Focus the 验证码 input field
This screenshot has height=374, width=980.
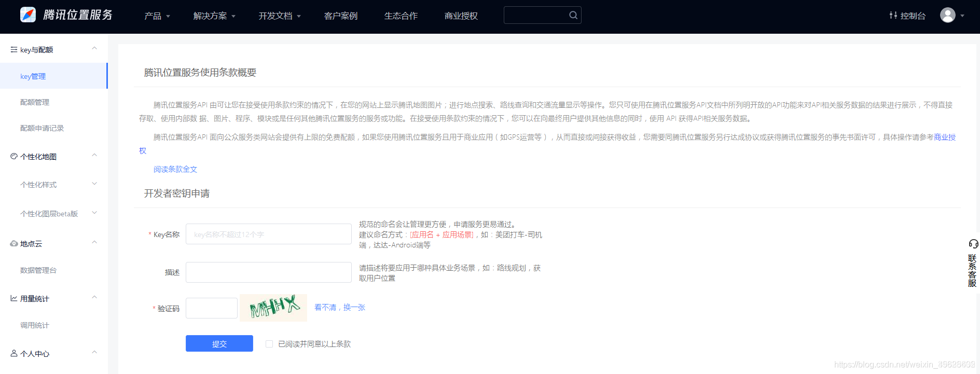pos(212,308)
